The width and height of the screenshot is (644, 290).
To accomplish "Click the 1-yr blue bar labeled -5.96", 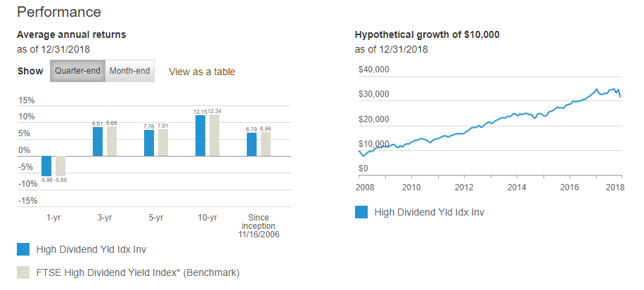I will pos(46,166).
